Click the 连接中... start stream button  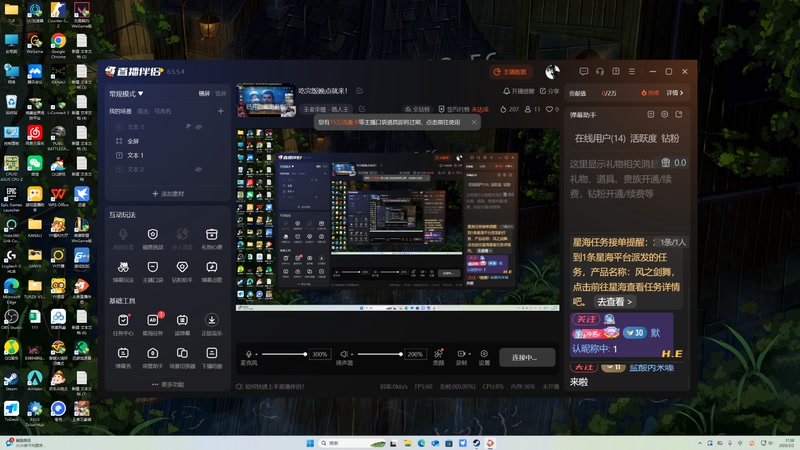pyautogui.click(x=527, y=357)
